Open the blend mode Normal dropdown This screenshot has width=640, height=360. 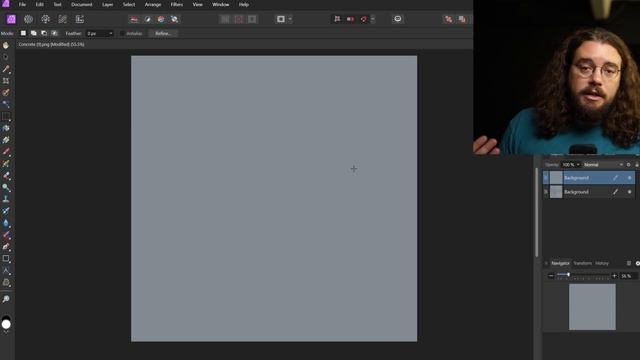click(x=603, y=165)
